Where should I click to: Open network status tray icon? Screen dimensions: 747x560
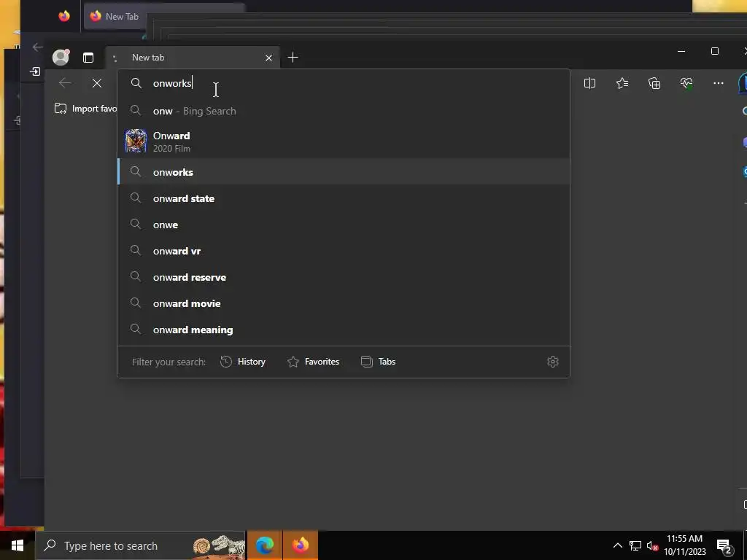point(635,545)
